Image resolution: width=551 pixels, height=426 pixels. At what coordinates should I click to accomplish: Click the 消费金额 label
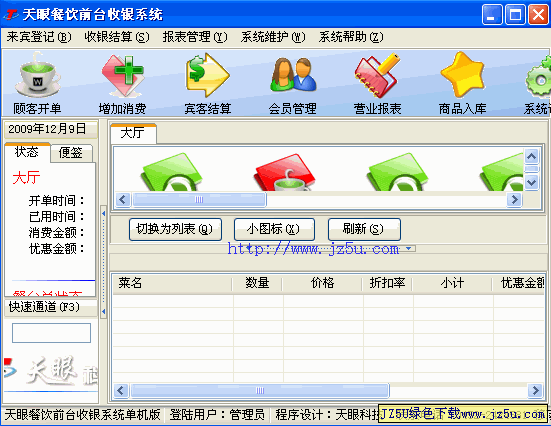(x=57, y=233)
